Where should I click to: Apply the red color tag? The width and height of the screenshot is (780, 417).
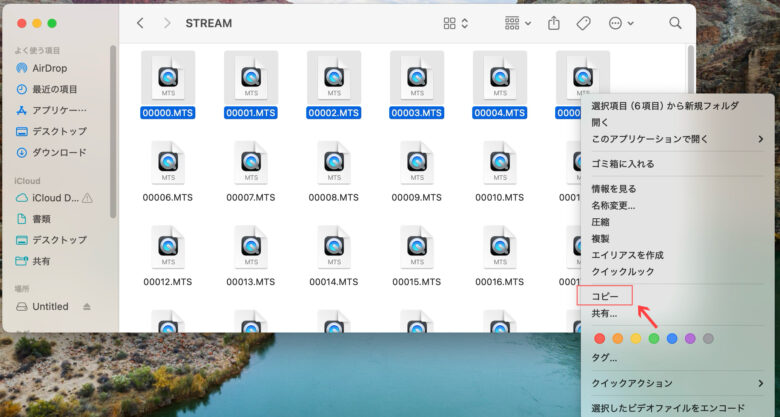pyautogui.click(x=600, y=339)
